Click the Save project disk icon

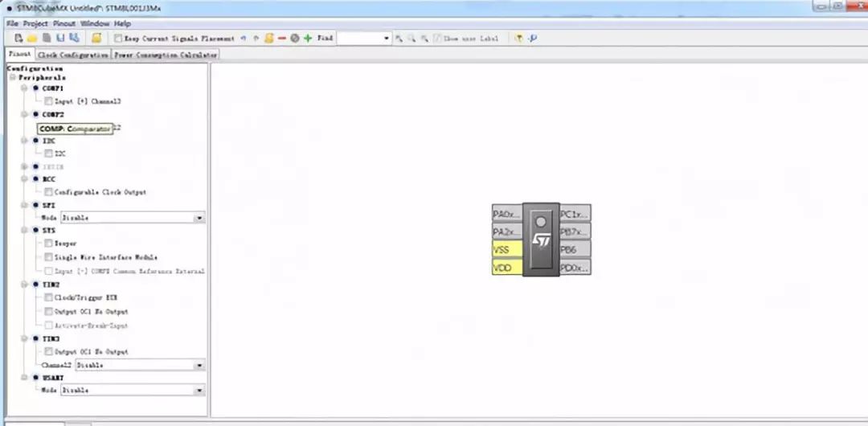point(61,39)
